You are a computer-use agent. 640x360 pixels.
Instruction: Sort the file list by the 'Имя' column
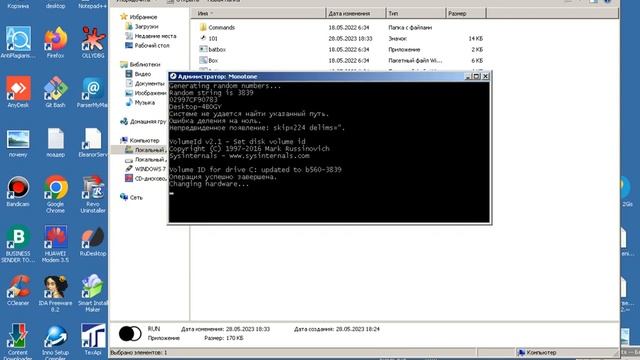(259, 13)
